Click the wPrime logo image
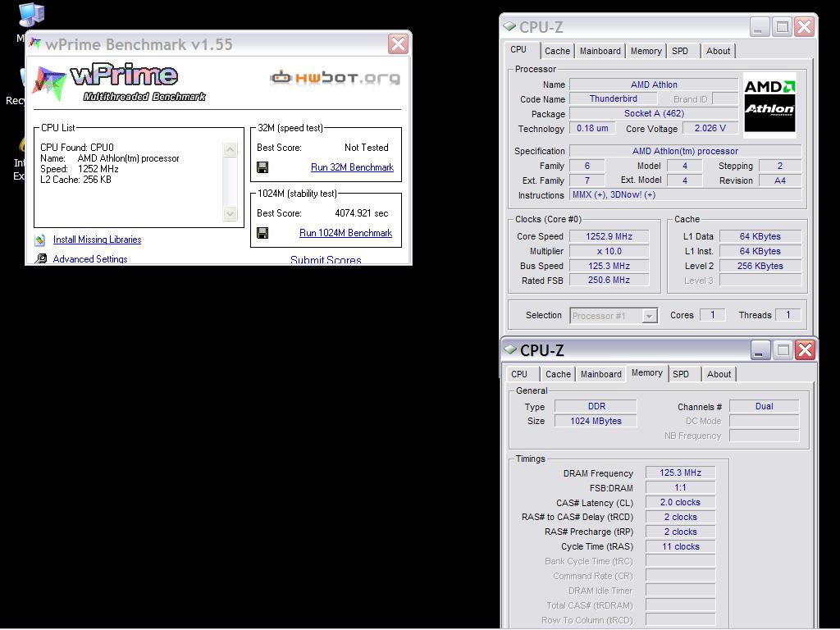Image resolution: width=840 pixels, height=630 pixels. [x=120, y=82]
